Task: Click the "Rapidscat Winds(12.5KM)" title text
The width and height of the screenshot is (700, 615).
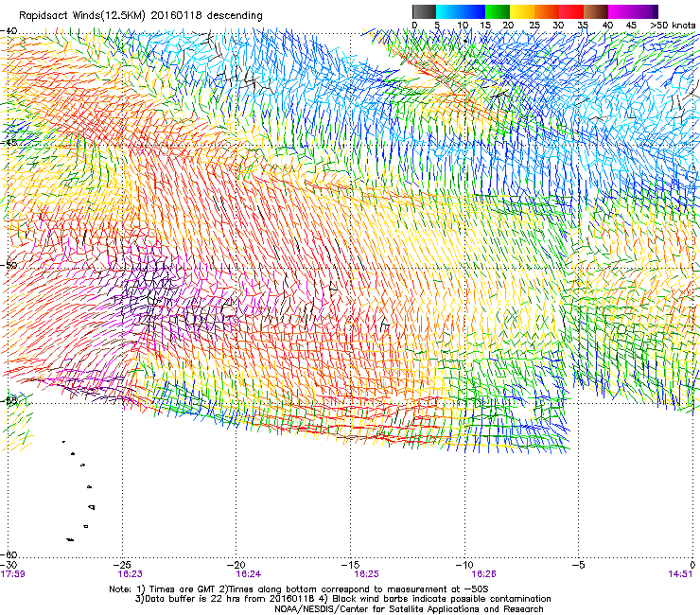Action: pyautogui.click(x=82, y=16)
